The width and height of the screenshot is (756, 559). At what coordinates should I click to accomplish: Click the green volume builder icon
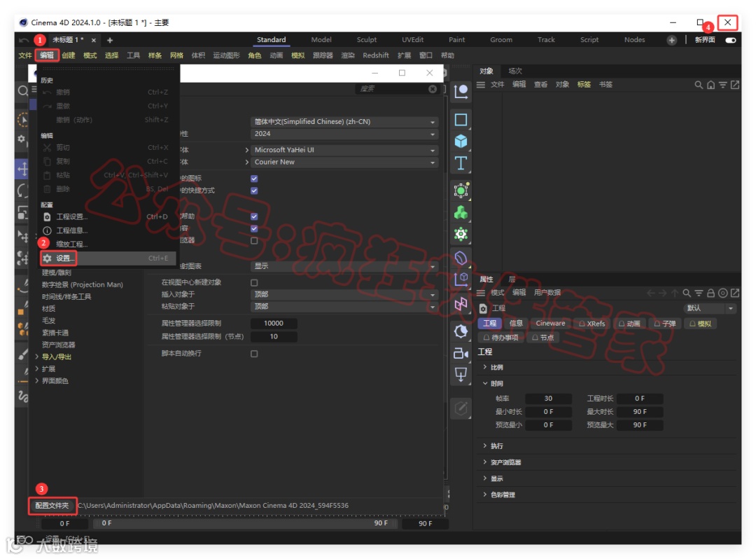pyautogui.click(x=461, y=212)
